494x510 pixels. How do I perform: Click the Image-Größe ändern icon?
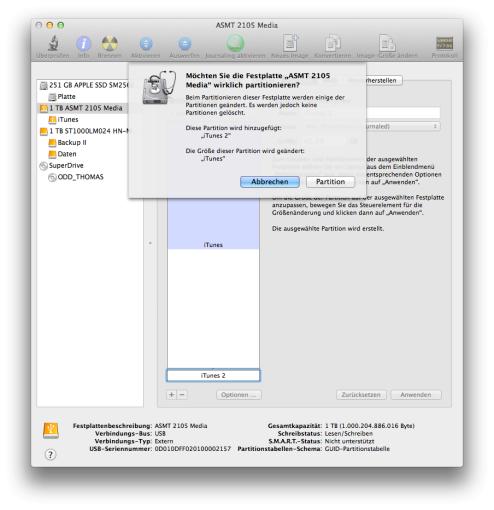tap(387, 43)
